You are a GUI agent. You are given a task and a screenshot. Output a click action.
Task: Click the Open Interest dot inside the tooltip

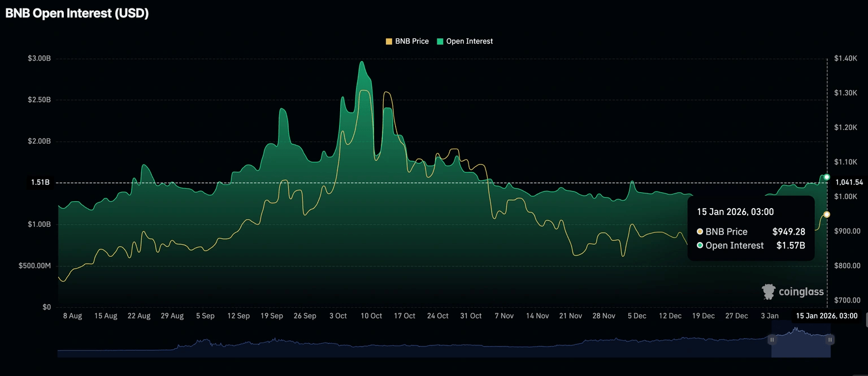(x=700, y=245)
